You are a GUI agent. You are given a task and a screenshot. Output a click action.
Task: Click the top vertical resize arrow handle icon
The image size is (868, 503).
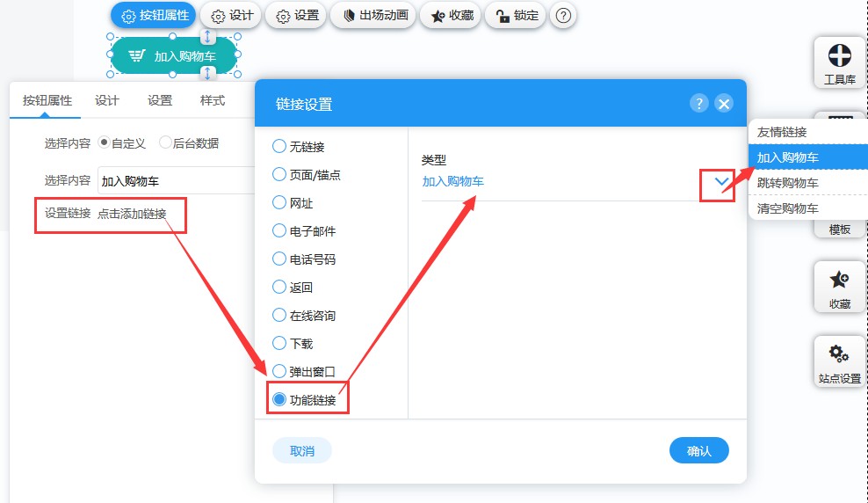[x=207, y=37]
